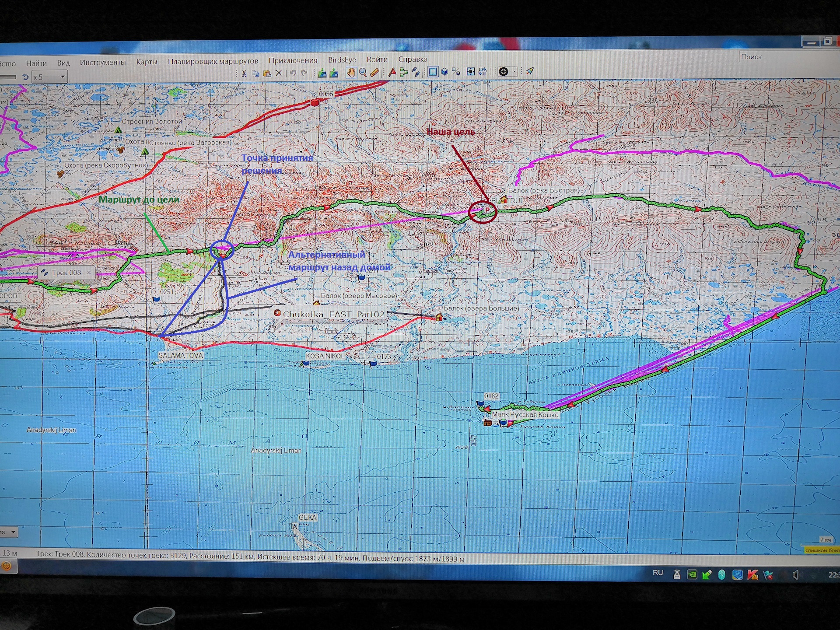Image resolution: width=840 pixels, height=630 pixels.
Task: Click the Строения Золотой tent waypoint
Action: click(118, 130)
